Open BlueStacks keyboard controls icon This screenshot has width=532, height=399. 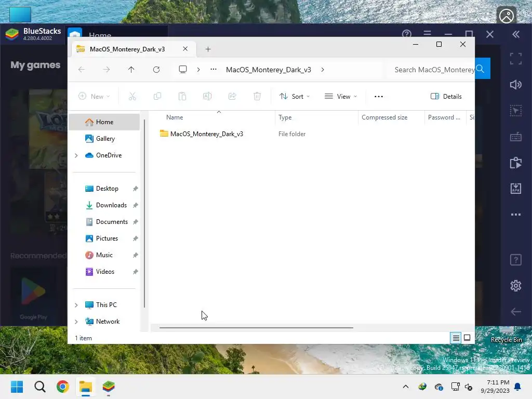pos(516,137)
